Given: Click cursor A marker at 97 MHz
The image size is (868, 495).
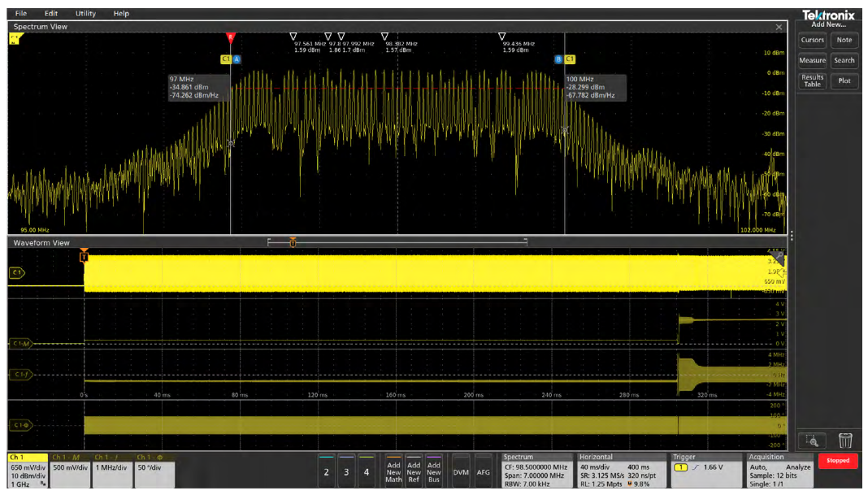Looking at the screenshot, I should 237,59.
